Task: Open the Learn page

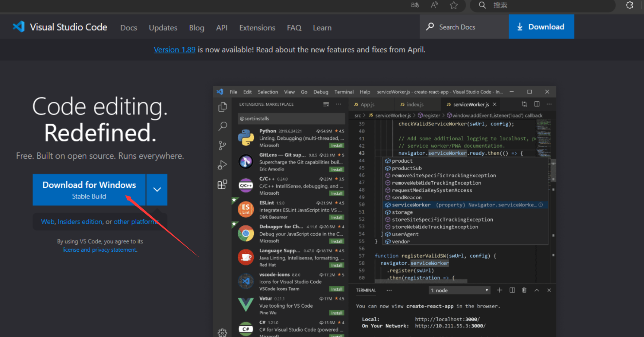Action: 322,28
